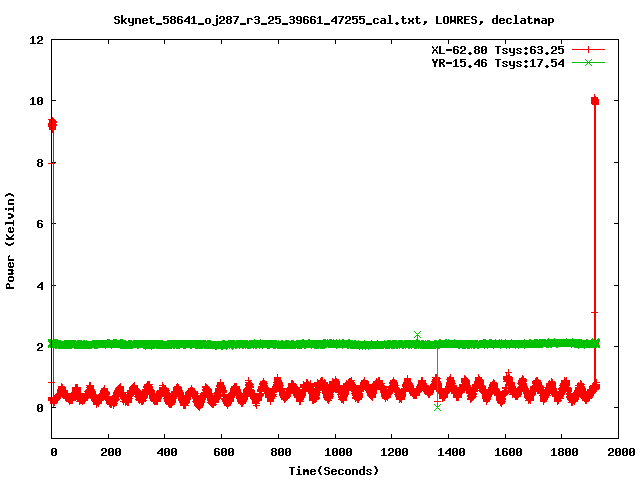Click the green line sample in legend
The width and height of the screenshot is (640, 480).
[x=589, y=62]
